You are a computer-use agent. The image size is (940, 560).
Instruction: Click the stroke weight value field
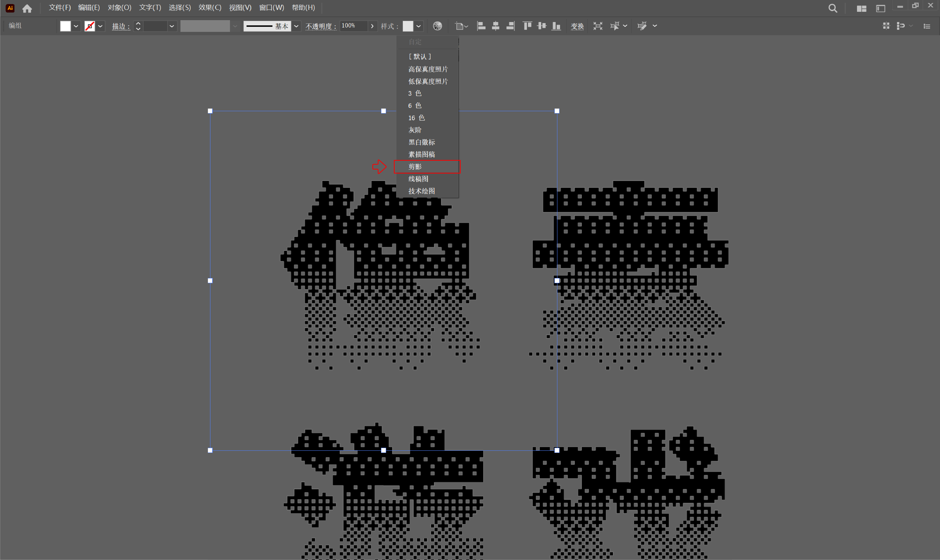click(x=155, y=26)
